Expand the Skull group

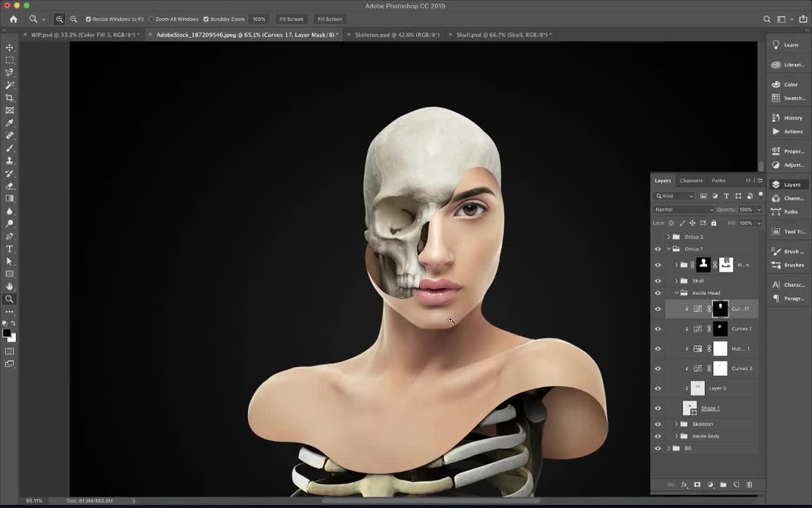click(676, 280)
